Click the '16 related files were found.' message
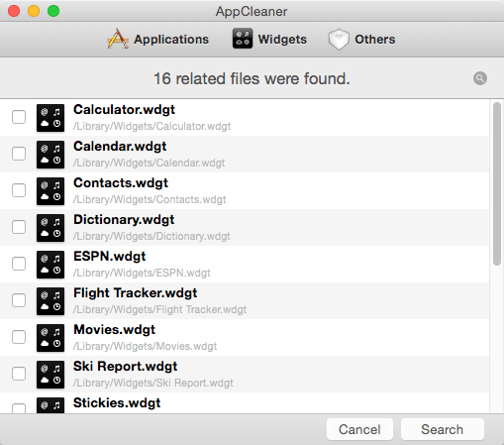504x445 pixels. tap(252, 78)
